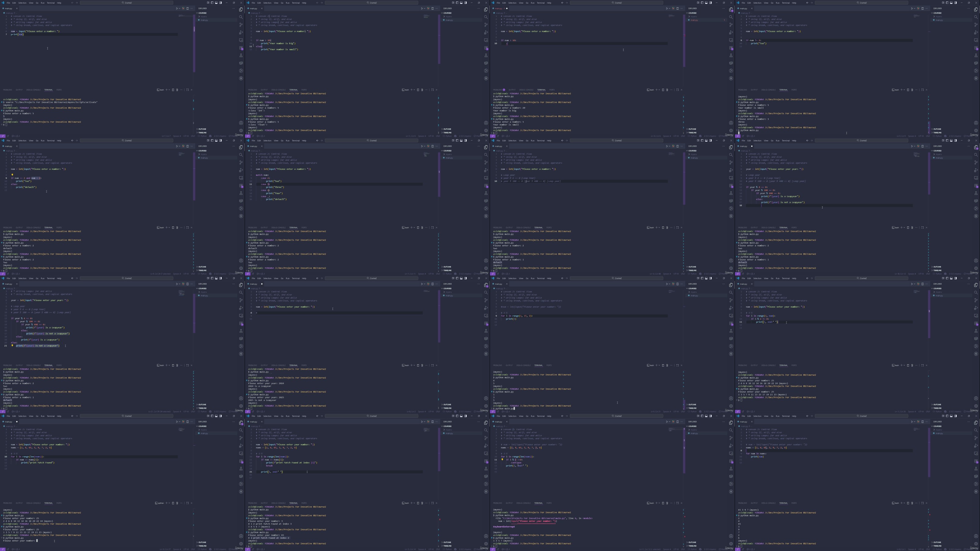Open Source Control in the print(num) window
Viewport: 980px width, 551px height.
coord(241,25)
